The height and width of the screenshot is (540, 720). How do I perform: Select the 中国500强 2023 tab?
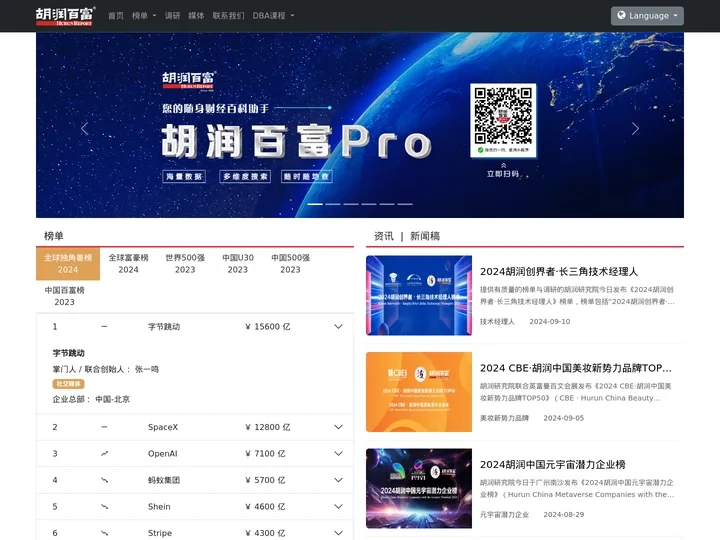(x=290, y=264)
